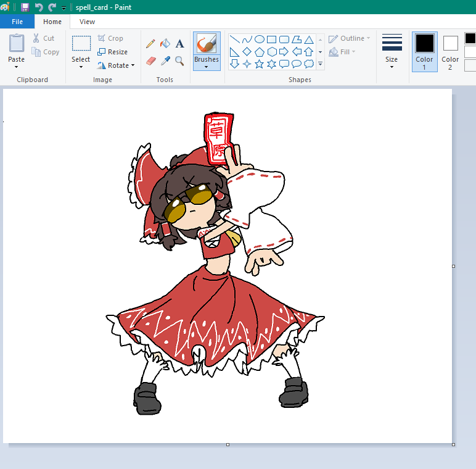Choose the black color from the palette

point(470,38)
